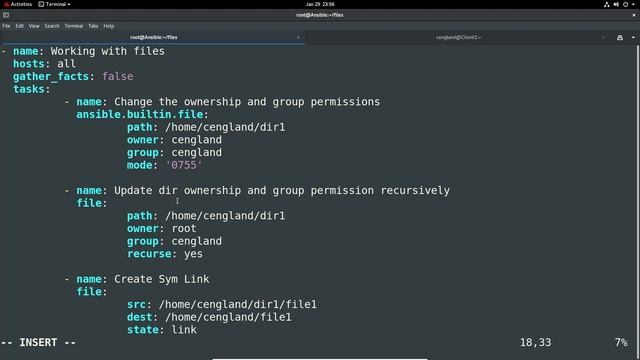Click the 'ansible.builtin.file:' line
640x360 pixels.
(x=142, y=114)
